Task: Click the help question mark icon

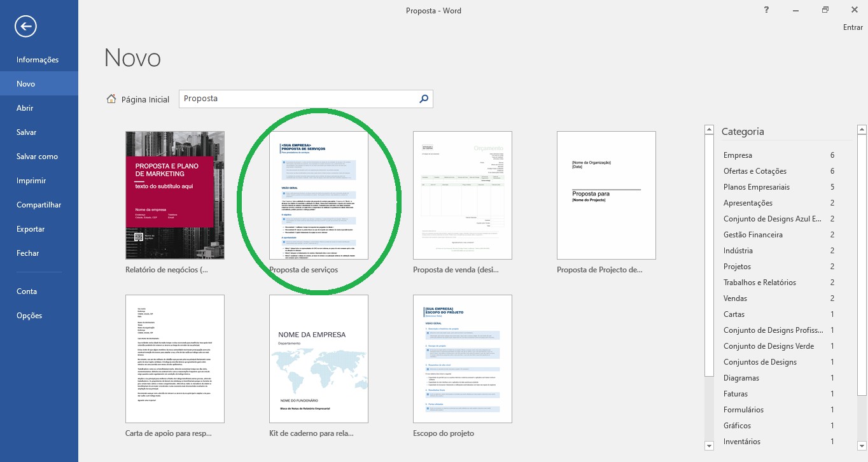Action: click(x=767, y=10)
